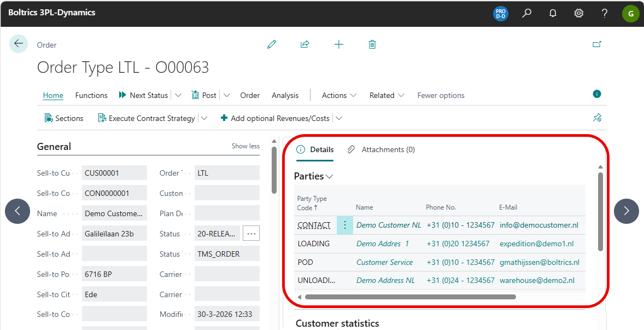Screen dimensions: 644x330
Task: Click the back arrow button
Action: click(x=19, y=44)
